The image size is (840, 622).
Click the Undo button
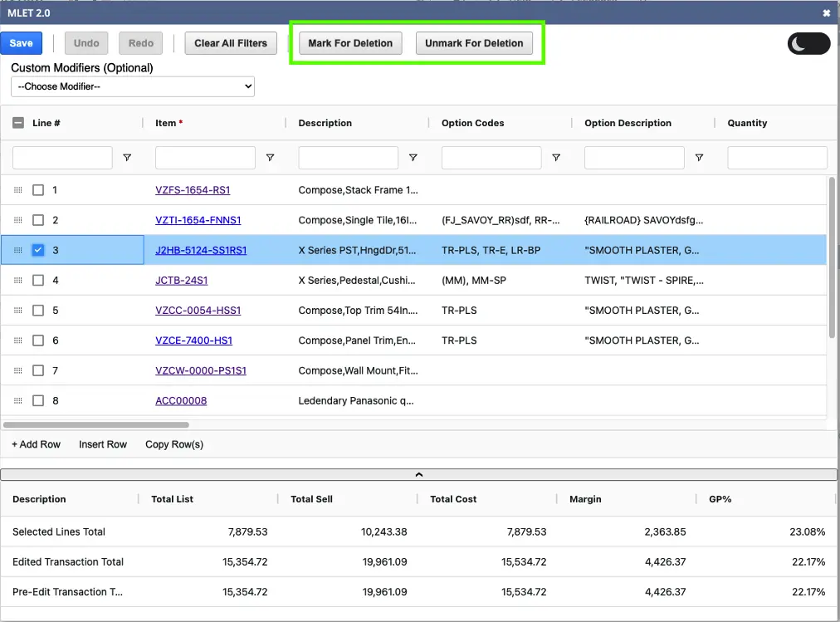click(86, 43)
